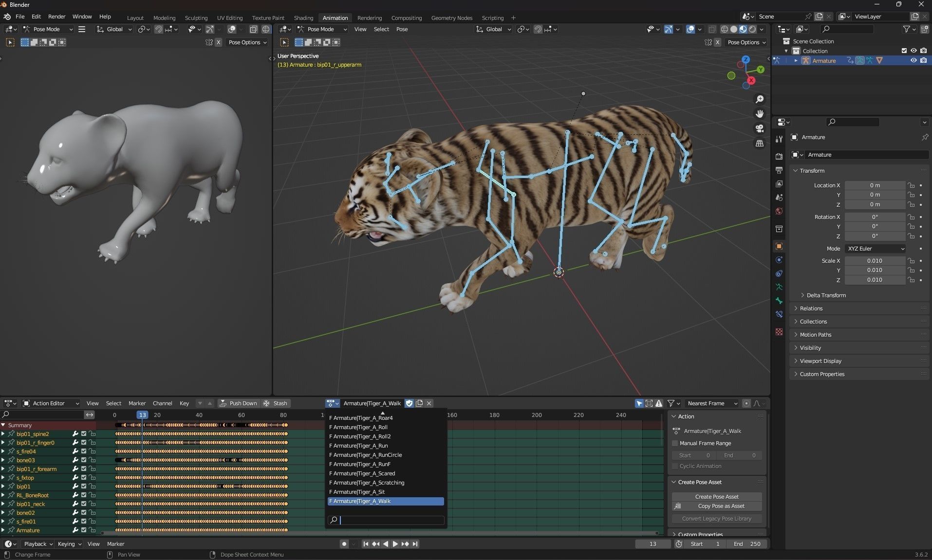
Task: Click Create Pose Asset button
Action: coord(717,497)
